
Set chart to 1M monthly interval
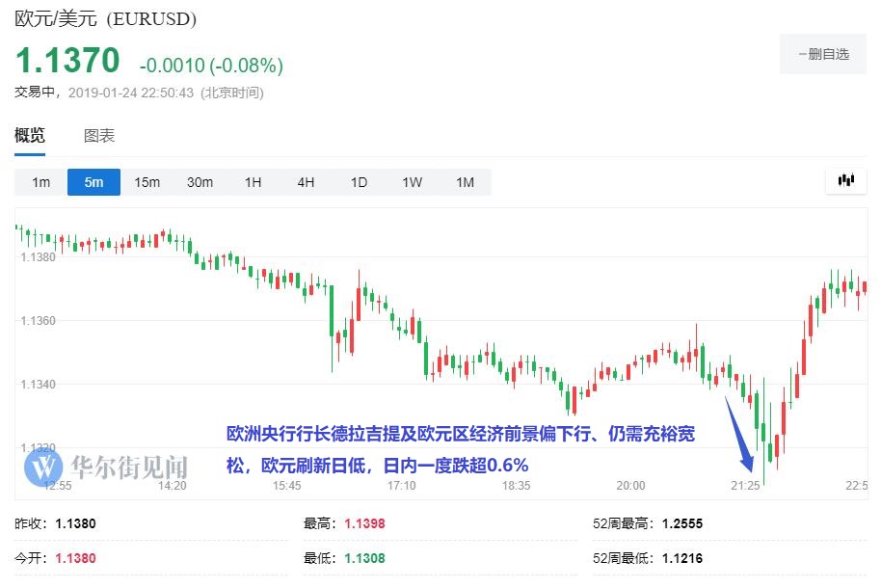pyautogui.click(x=465, y=182)
